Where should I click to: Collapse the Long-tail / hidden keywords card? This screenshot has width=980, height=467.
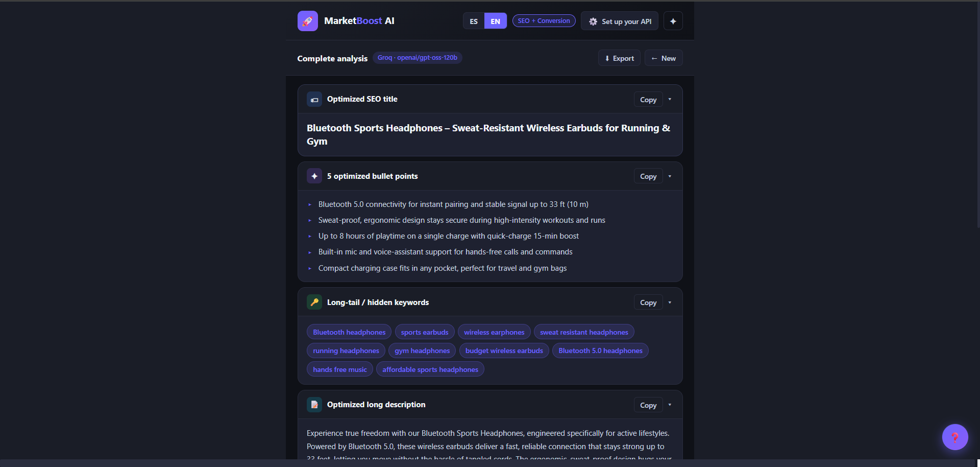670,302
